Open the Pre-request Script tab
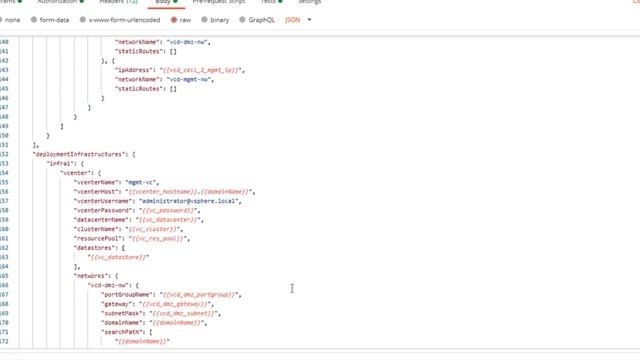This screenshot has width=640, height=360. (219, 2)
